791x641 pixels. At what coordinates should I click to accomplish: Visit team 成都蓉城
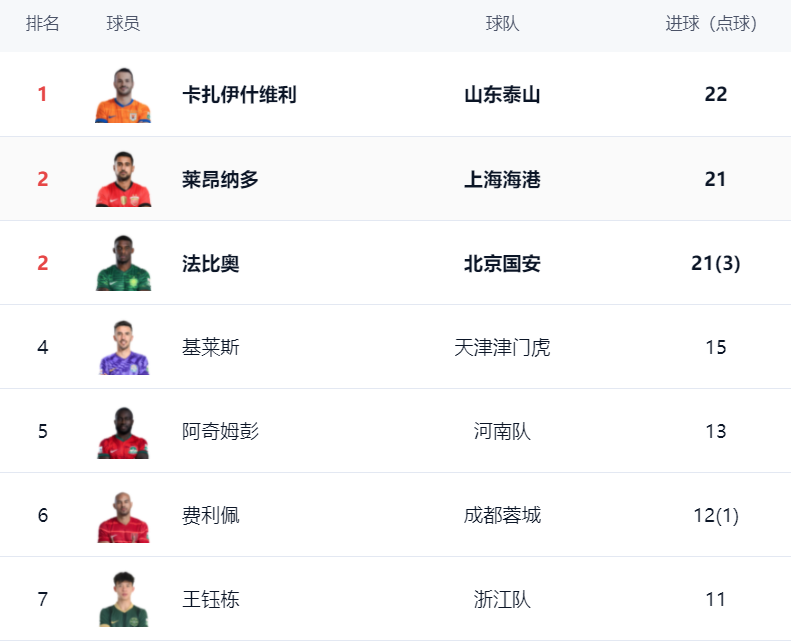(502, 516)
